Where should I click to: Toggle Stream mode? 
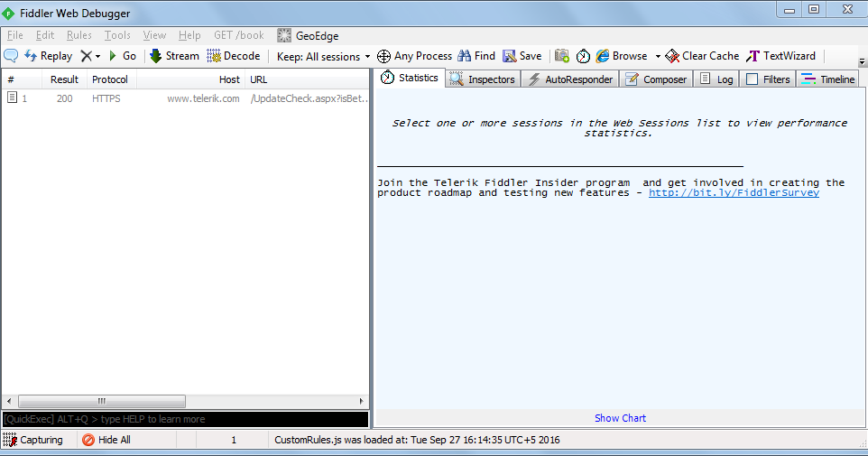point(174,56)
